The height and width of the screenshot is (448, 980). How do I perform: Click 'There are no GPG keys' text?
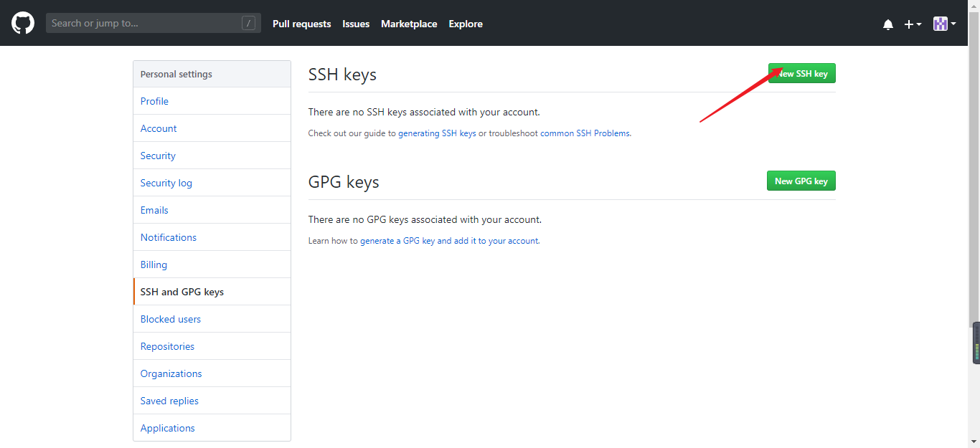425,219
